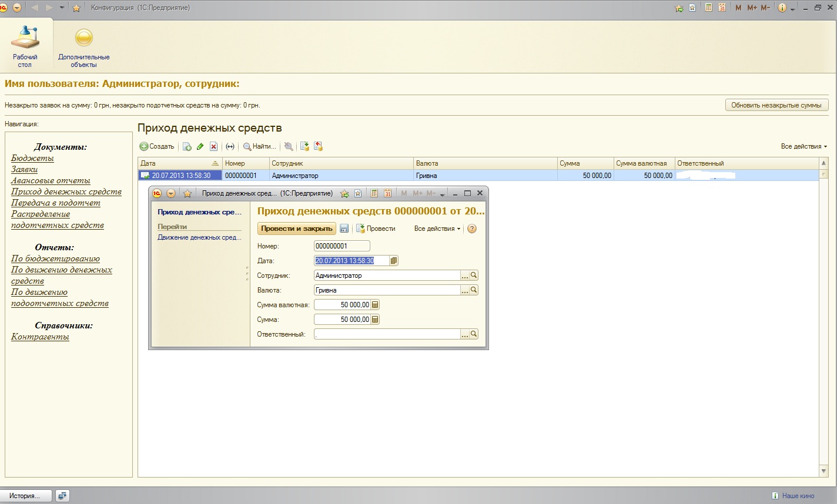
Task: Open Заявки link
Action: (x=24, y=169)
